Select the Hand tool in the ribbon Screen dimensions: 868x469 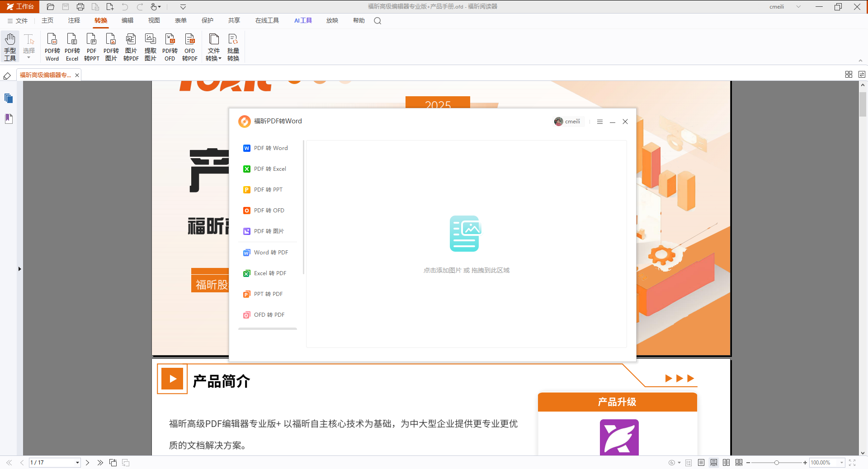pos(10,47)
